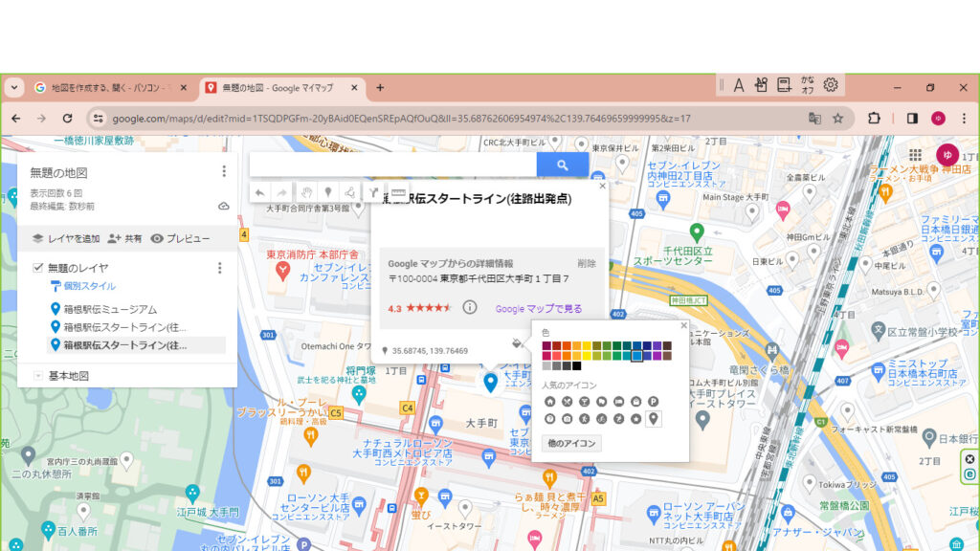Screen dimensions: 980x551
Task: Select the add marker tool
Action: [328, 192]
